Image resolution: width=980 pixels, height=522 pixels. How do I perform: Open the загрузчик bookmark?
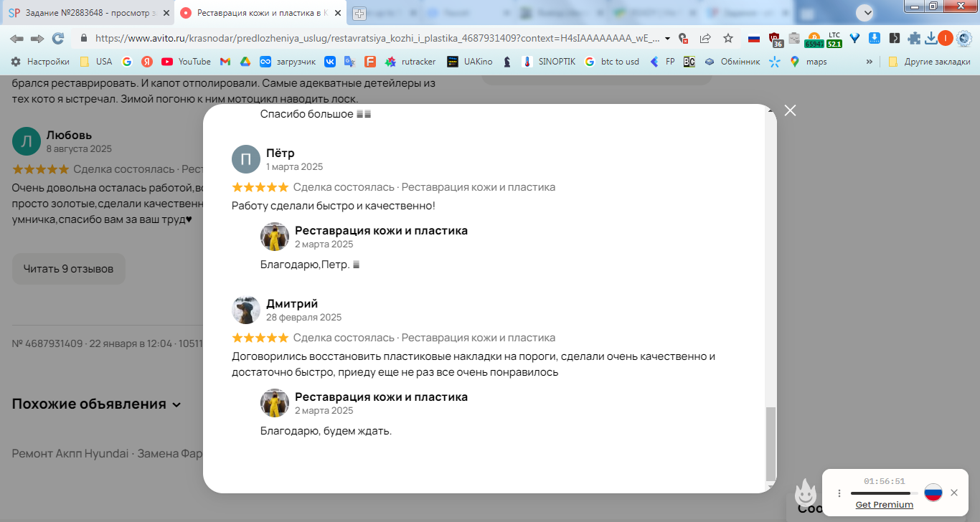coord(287,62)
